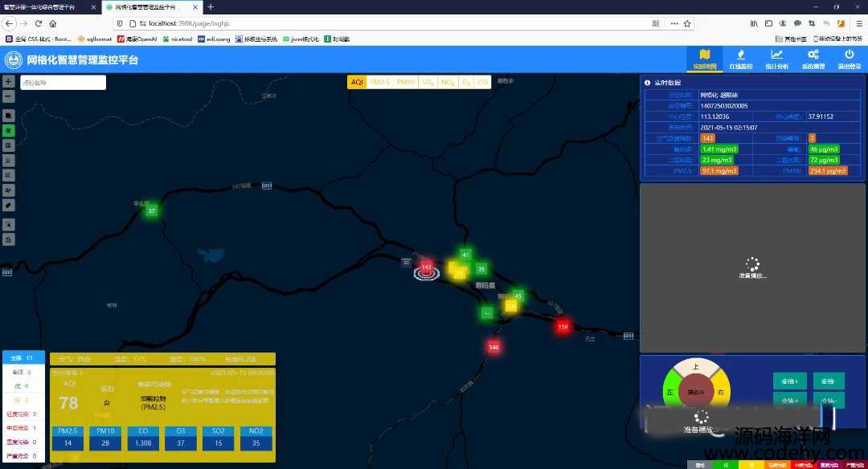The image size is (868, 469).
Task: Select the 全部 all-stations filter tab
Action: click(24, 358)
